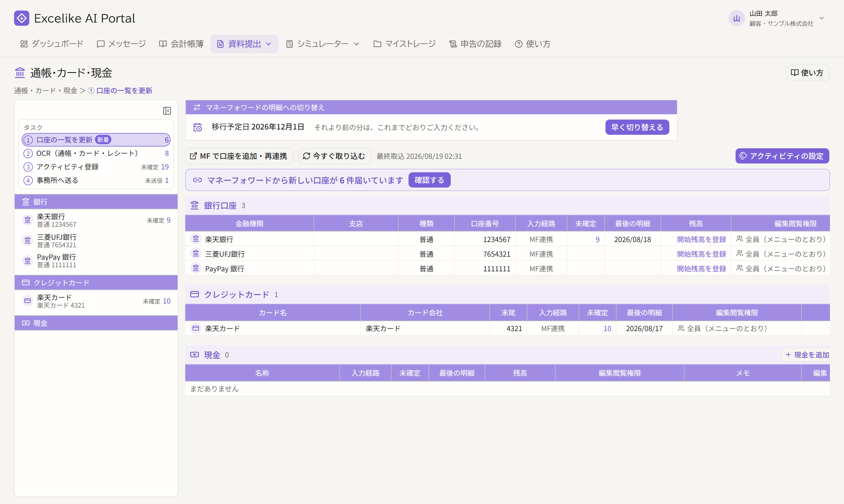Image resolution: width=844 pixels, height=504 pixels.
Task: Open アクティビティの設定 button
Action: click(x=782, y=156)
